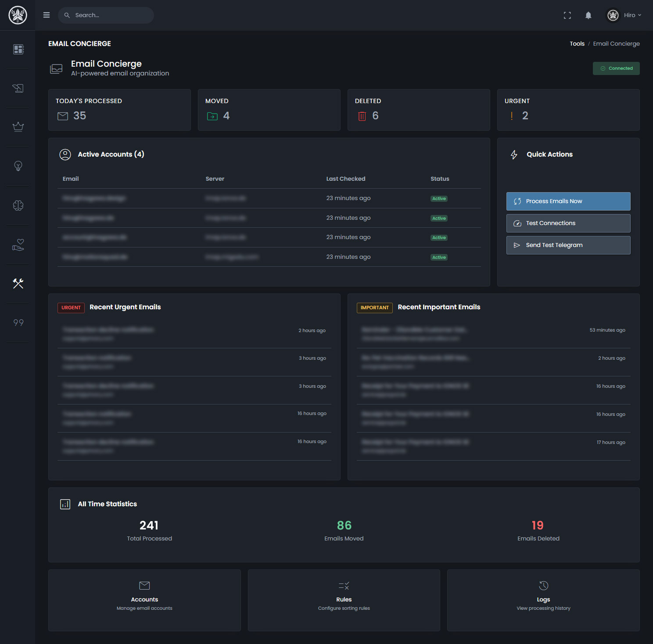
Task: Click the Process Emails Now button
Action: (568, 201)
